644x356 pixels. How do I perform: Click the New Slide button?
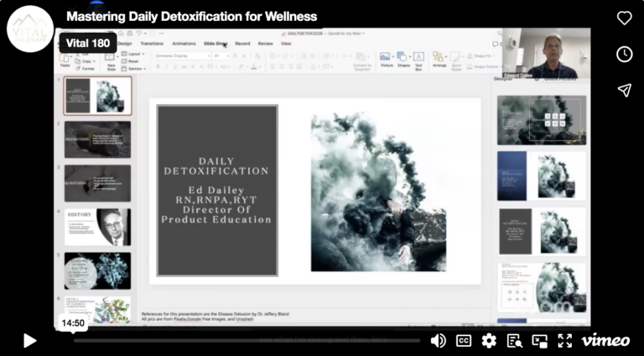(x=111, y=61)
